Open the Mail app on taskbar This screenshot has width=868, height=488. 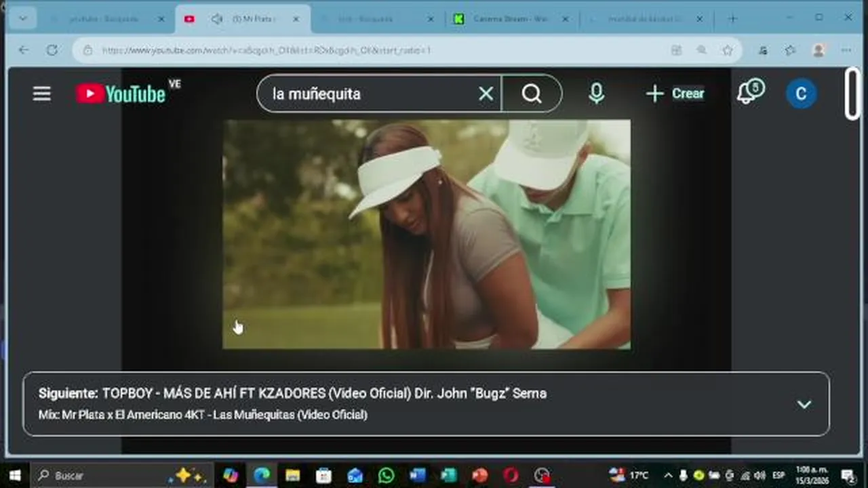point(355,476)
